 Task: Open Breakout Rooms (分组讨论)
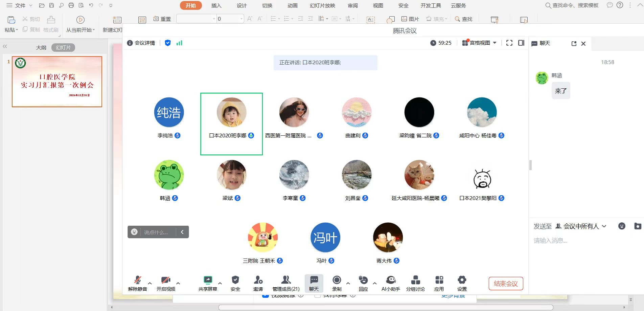pos(415,280)
